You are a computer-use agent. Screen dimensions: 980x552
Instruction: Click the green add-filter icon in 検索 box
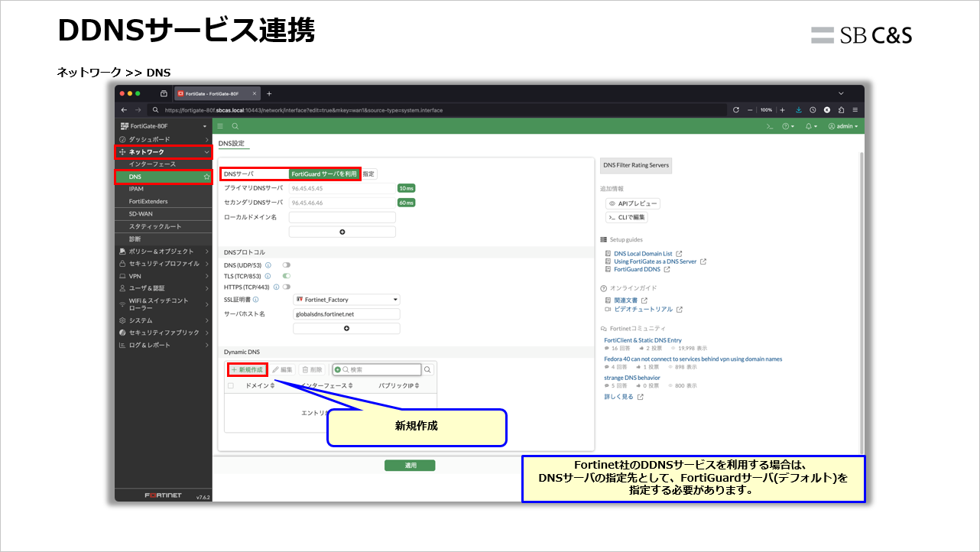[338, 370]
